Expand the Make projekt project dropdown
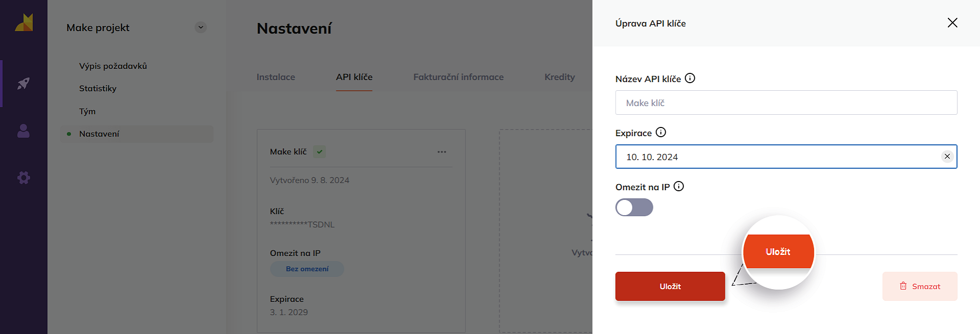This screenshot has width=980, height=334. coord(201,28)
